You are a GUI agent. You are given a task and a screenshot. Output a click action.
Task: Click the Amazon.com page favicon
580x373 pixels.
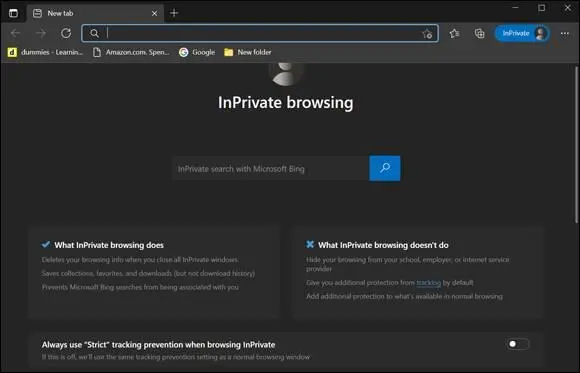pyautogui.click(x=97, y=52)
